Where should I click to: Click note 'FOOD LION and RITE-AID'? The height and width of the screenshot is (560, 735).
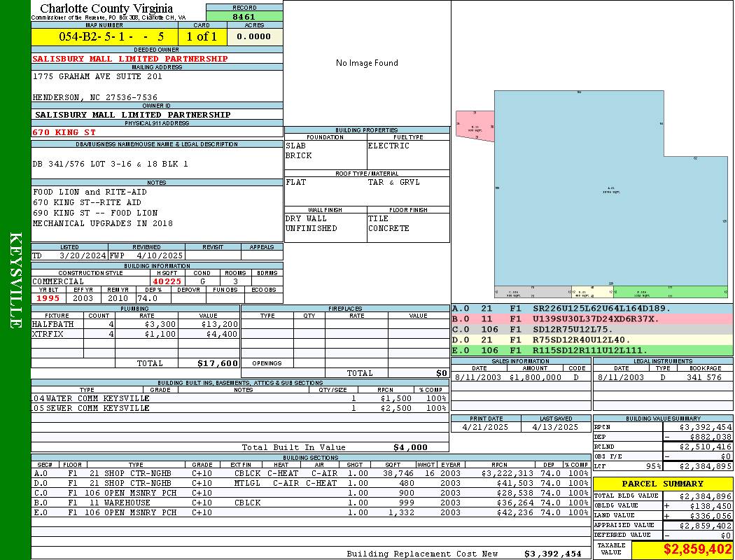click(90, 192)
